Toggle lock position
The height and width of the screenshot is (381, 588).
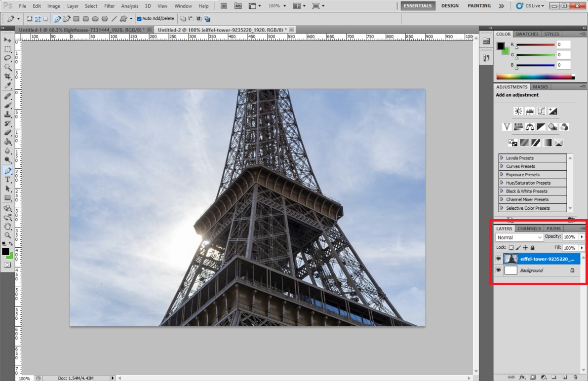[525, 247]
